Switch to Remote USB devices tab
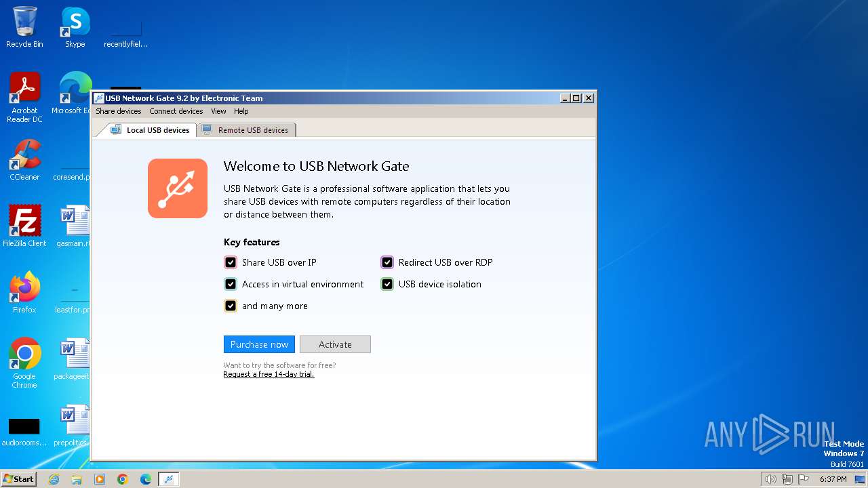Image resolution: width=868 pixels, height=488 pixels. click(246, 130)
